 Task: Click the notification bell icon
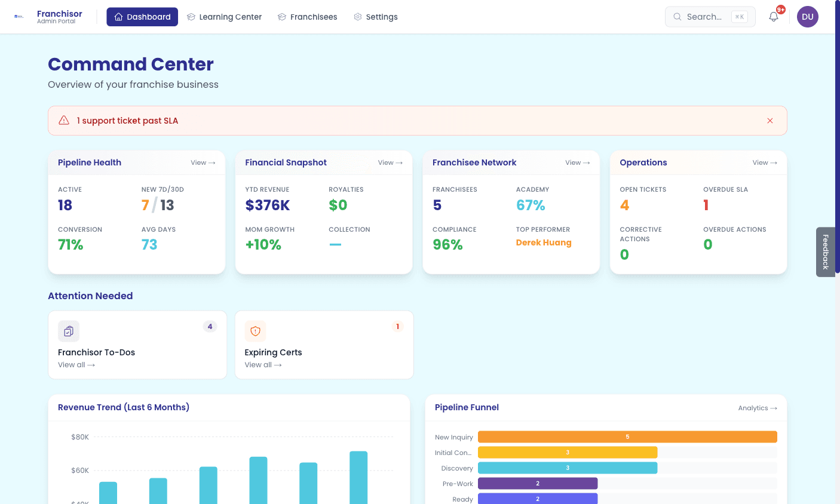pyautogui.click(x=774, y=17)
